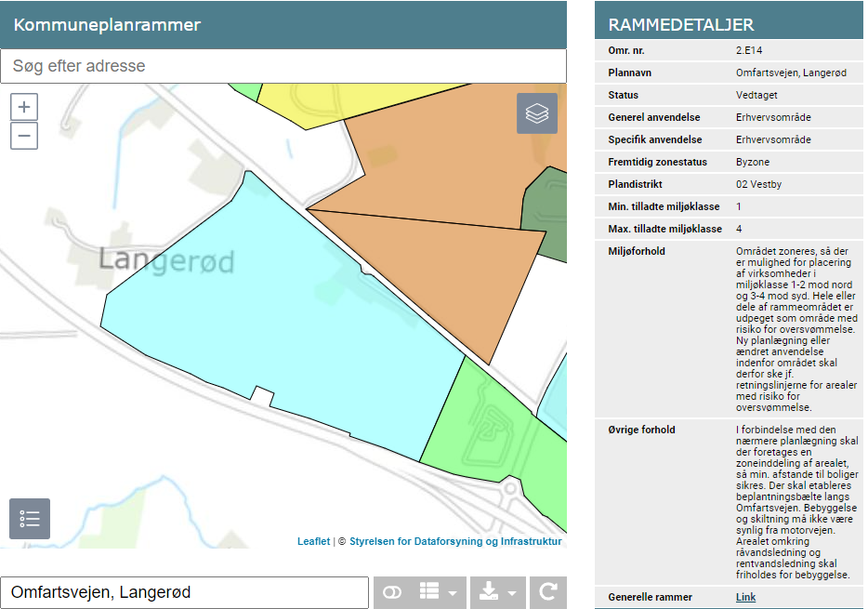Open the download options dropdown
Screen dimensions: 868x609
pos(498,592)
